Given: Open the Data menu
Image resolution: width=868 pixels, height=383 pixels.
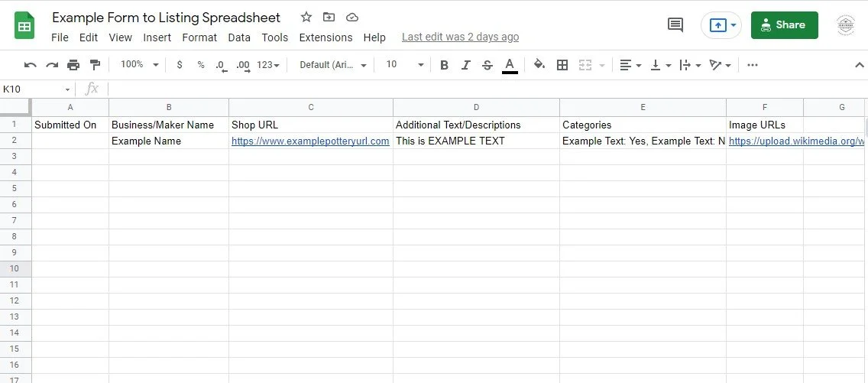Looking at the screenshot, I should pos(239,37).
